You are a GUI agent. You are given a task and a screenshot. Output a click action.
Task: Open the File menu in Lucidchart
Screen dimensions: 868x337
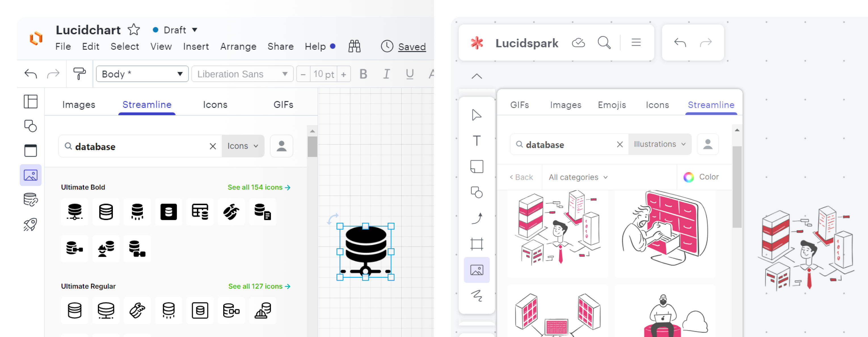63,47
